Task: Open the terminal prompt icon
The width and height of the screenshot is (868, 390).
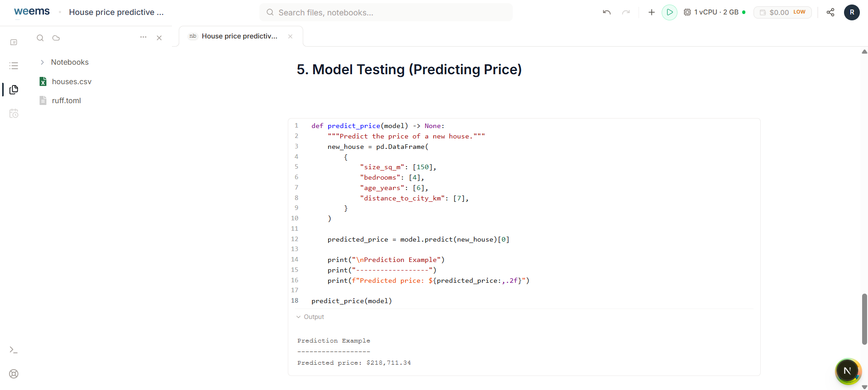Action: 14,350
